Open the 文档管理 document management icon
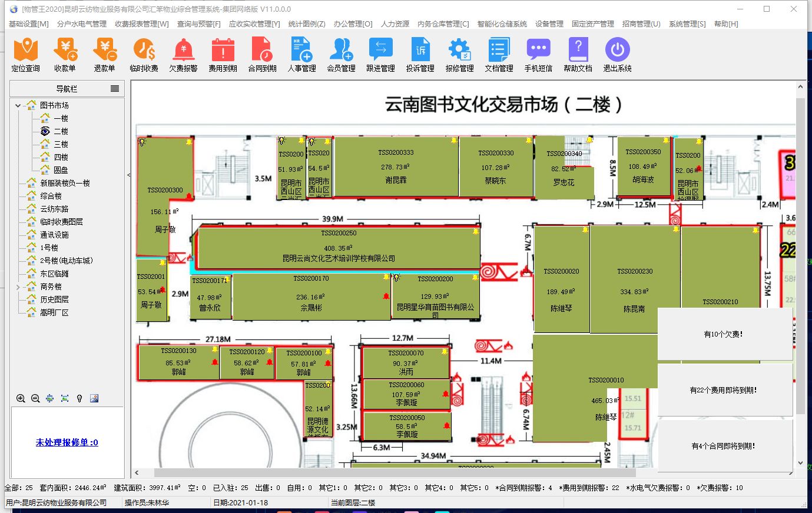812x513 pixels. pos(499,55)
